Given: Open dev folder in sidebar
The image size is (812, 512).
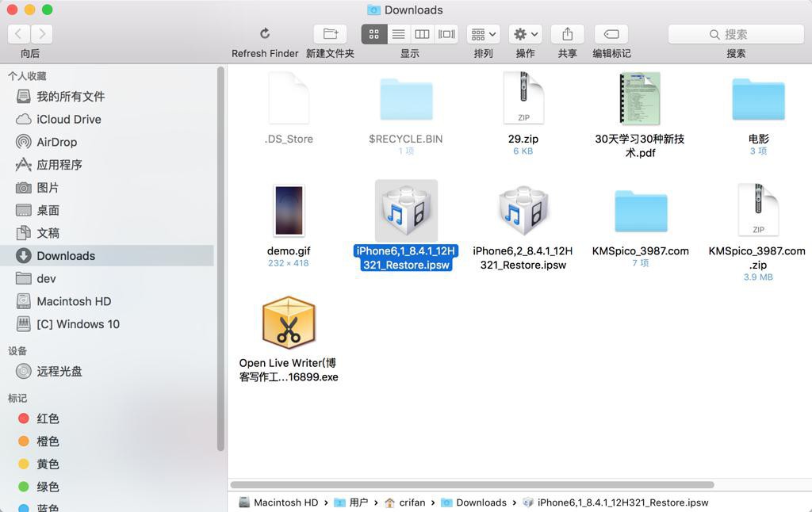Looking at the screenshot, I should click(x=108, y=278).
